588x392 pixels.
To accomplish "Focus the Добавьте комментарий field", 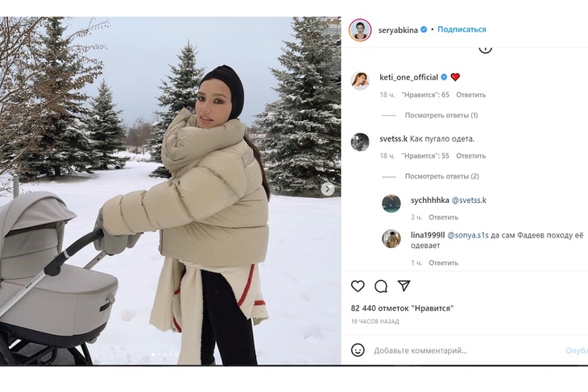I will pyautogui.click(x=465, y=351).
